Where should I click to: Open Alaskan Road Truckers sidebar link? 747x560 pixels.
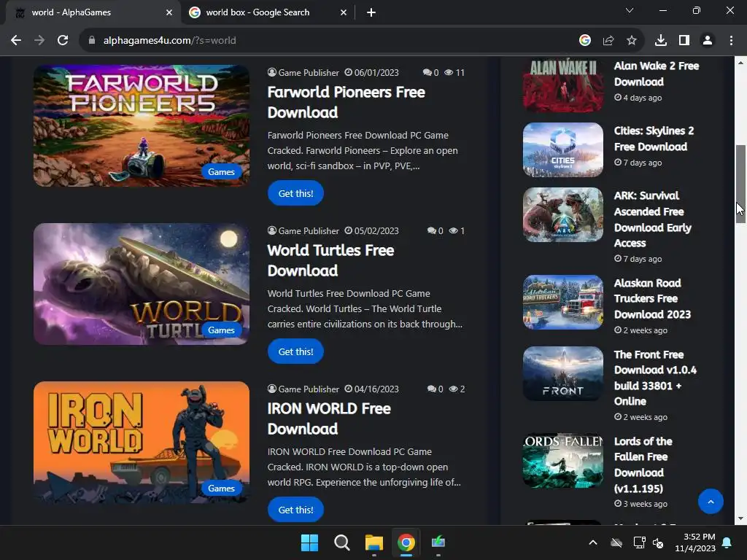(652, 298)
